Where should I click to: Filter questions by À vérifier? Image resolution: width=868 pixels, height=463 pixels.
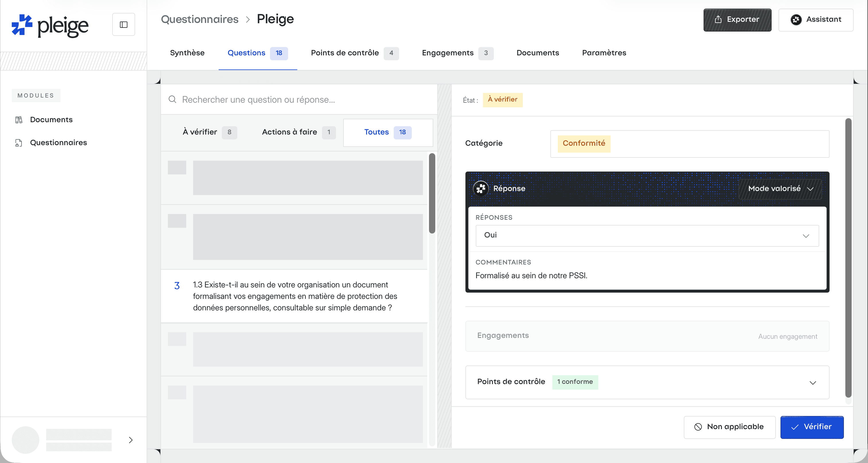pyautogui.click(x=209, y=132)
